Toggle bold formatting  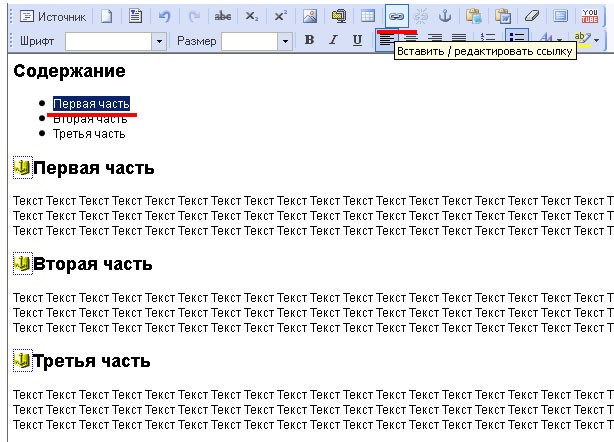coord(309,40)
